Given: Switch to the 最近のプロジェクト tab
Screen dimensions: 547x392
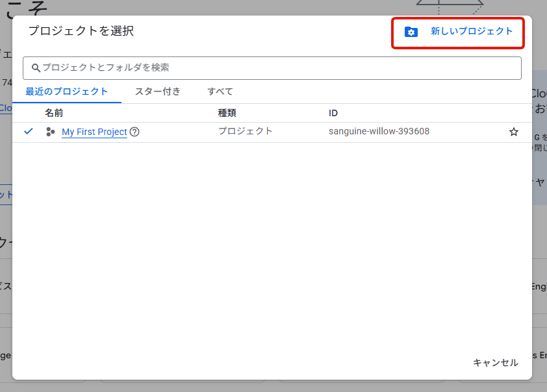Looking at the screenshot, I should [x=67, y=92].
